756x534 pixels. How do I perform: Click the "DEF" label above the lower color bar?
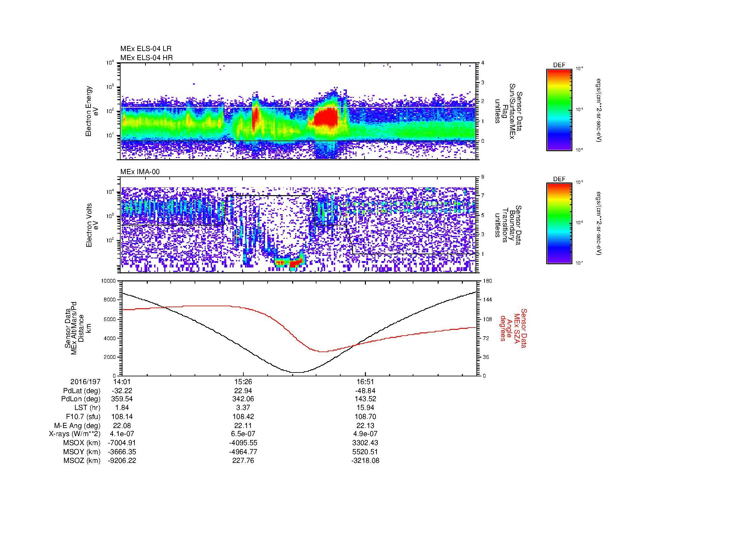559,179
